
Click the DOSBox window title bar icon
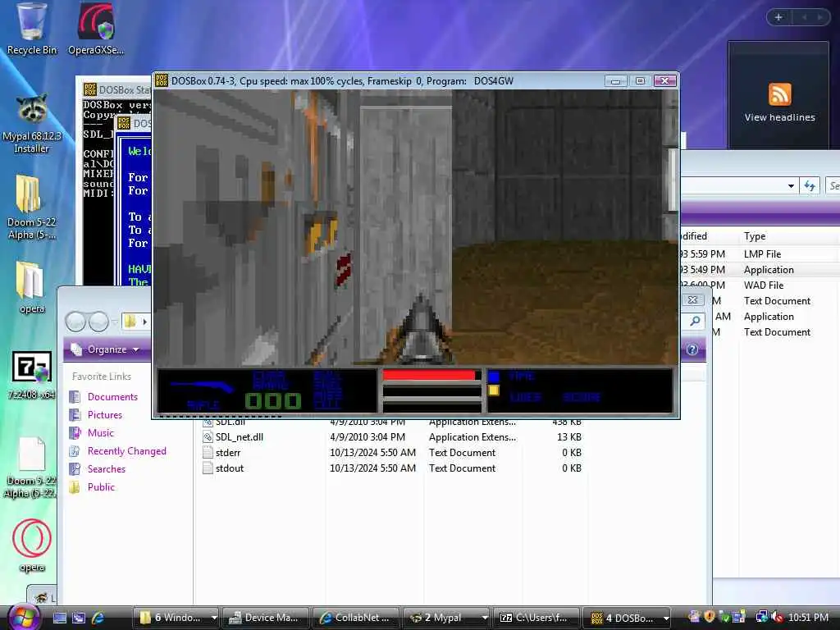[162, 81]
